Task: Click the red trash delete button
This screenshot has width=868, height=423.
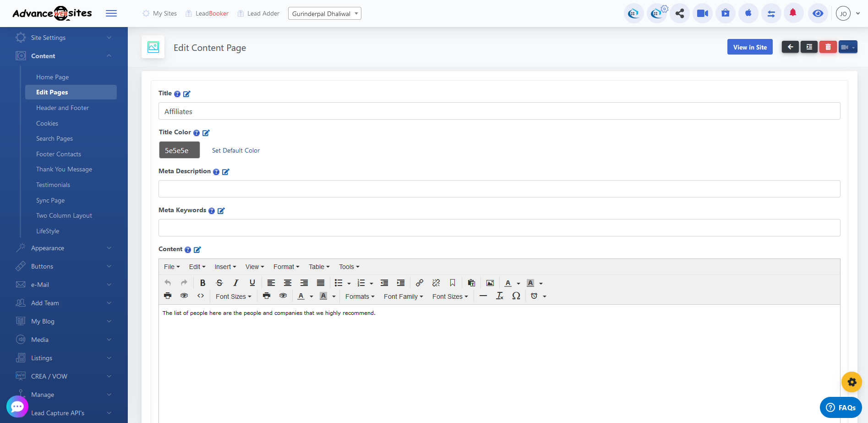Action: click(x=828, y=47)
